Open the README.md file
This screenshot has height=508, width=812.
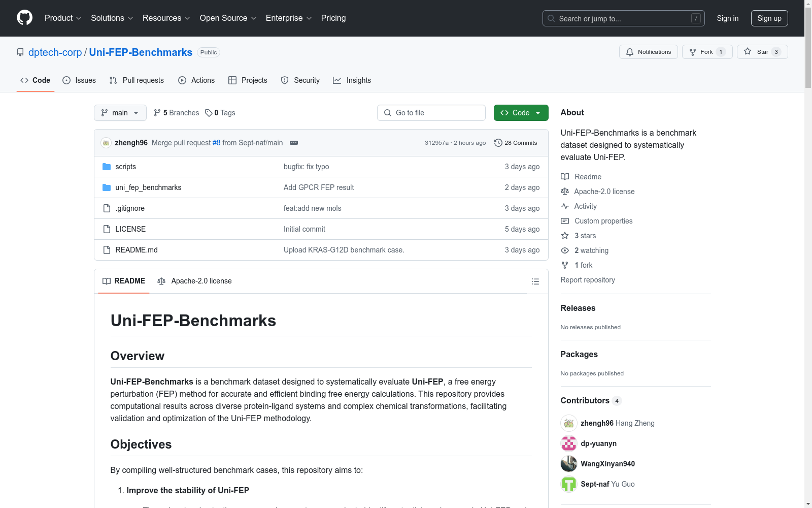[x=137, y=250]
